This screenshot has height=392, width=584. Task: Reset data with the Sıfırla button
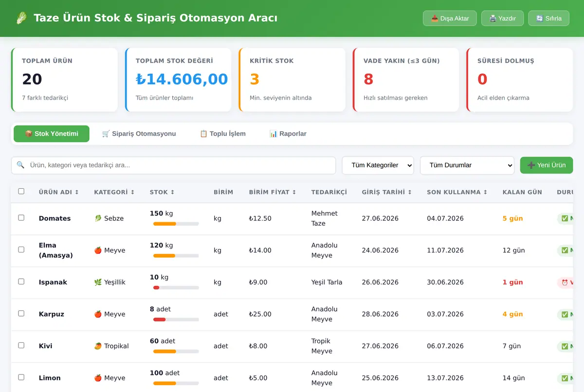tap(549, 18)
